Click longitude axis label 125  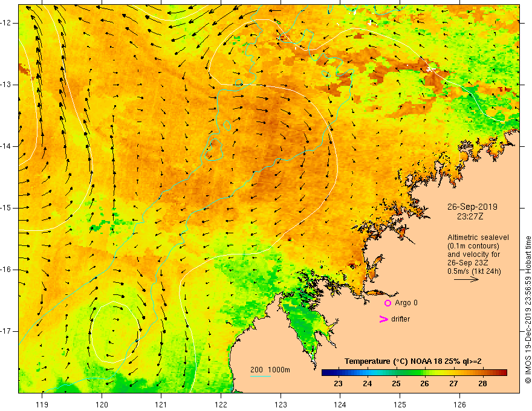pyautogui.click(x=400, y=404)
